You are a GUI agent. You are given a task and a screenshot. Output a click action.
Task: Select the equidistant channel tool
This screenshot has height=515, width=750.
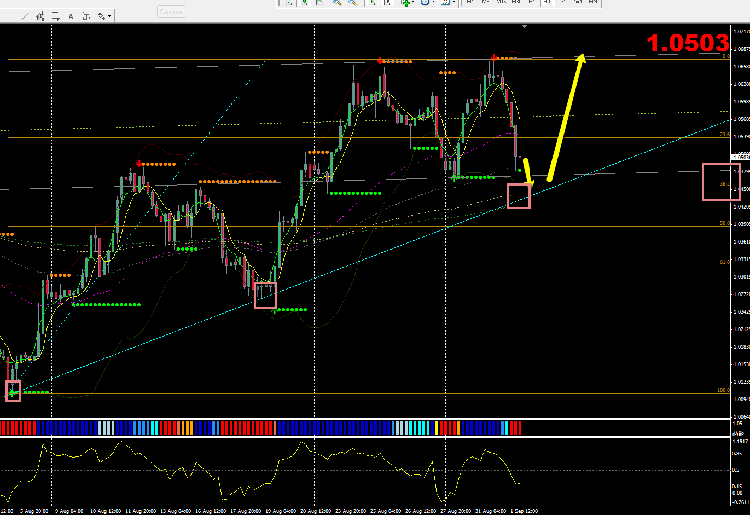40,17
